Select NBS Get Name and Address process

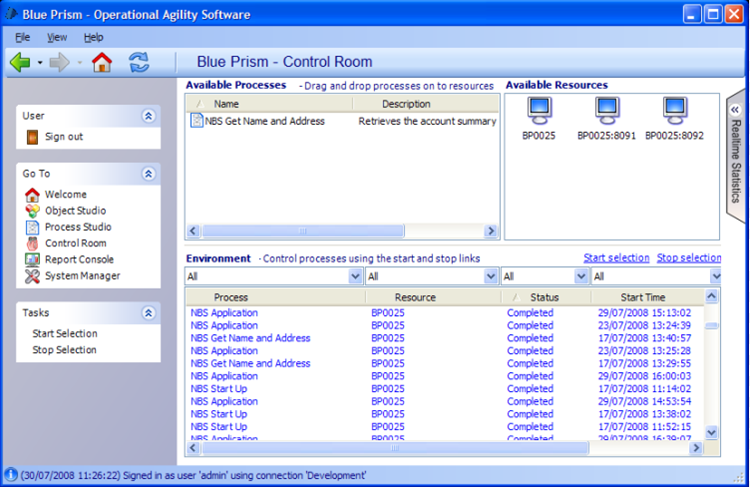coord(257,121)
